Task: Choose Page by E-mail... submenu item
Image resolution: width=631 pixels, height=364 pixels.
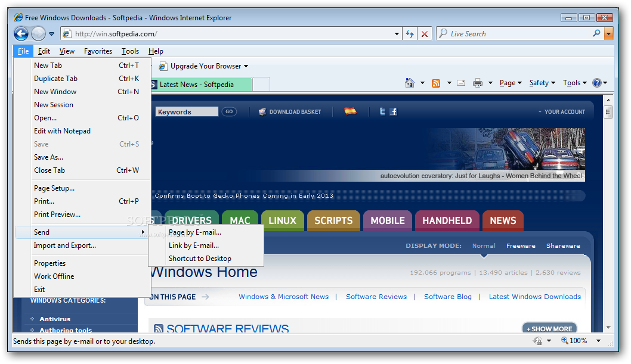Action: (206, 232)
